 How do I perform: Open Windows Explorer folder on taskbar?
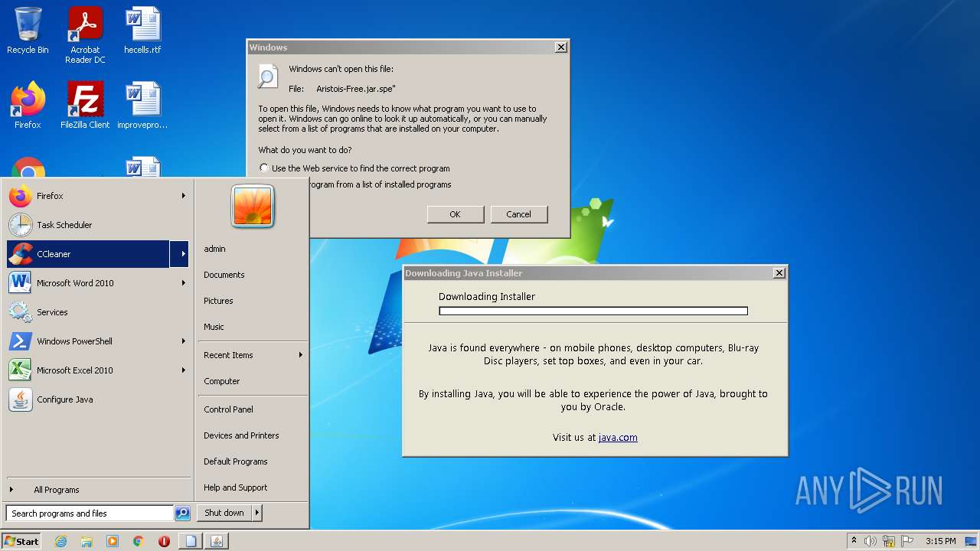pyautogui.click(x=87, y=541)
